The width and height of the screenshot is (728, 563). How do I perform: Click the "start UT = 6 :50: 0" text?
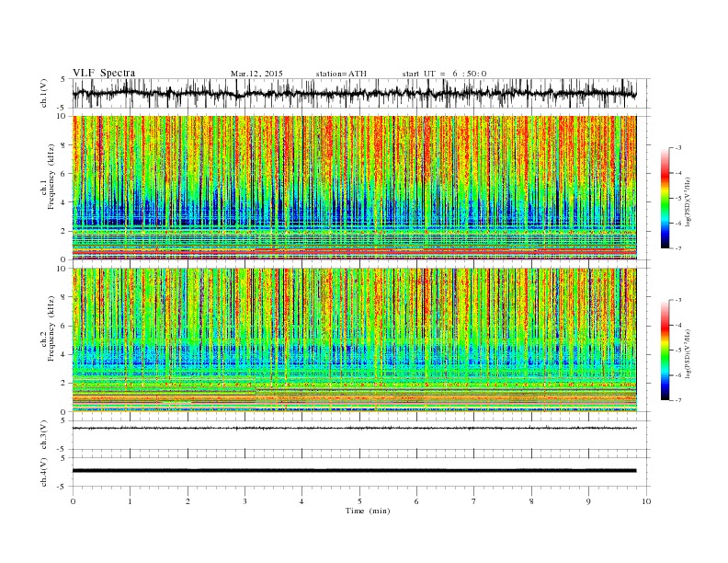(x=444, y=74)
